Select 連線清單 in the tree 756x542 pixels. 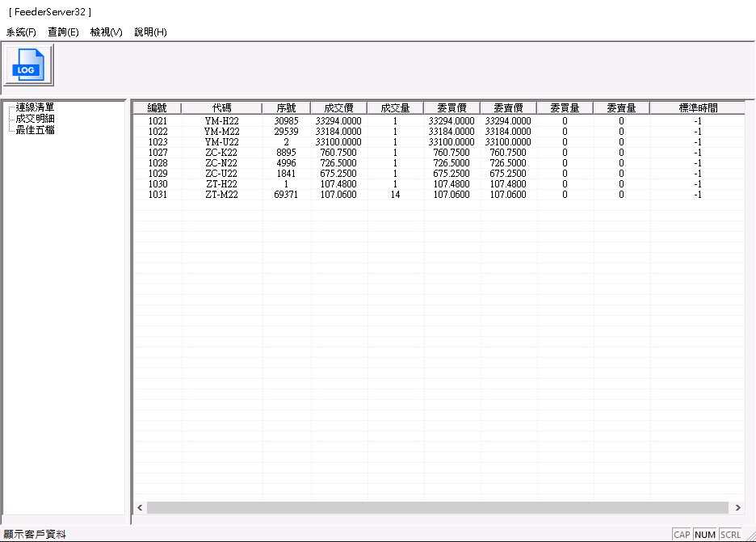35,107
